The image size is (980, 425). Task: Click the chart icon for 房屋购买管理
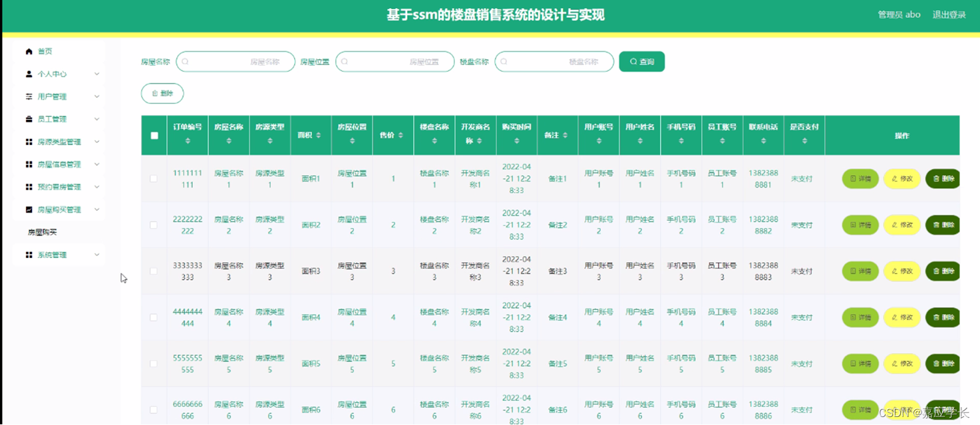coord(29,210)
